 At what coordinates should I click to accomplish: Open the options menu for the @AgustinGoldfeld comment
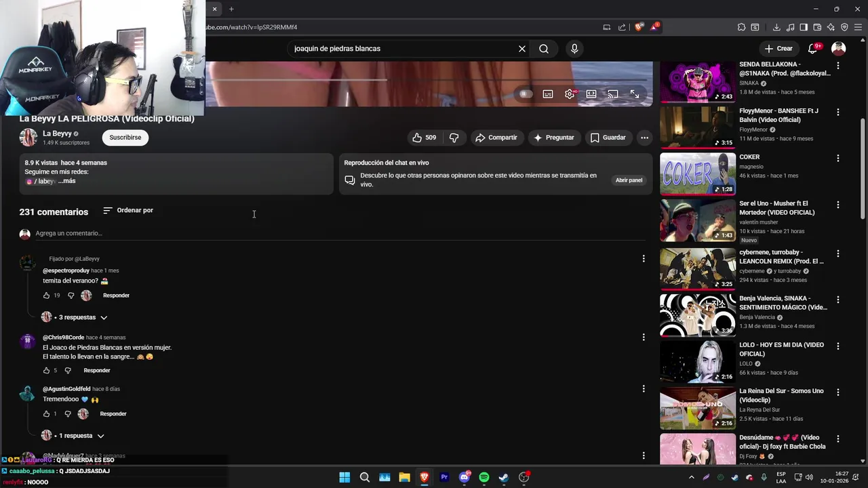click(x=644, y=388)
